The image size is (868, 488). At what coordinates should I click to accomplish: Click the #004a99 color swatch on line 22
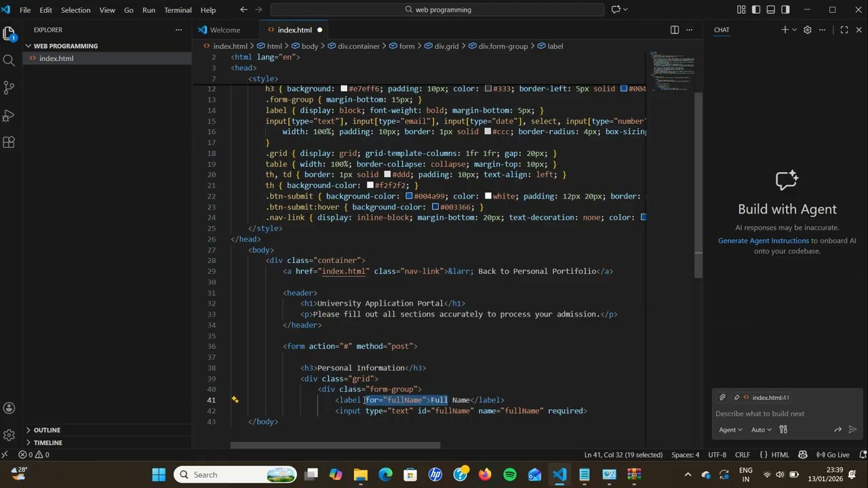[x=409, y=197]
